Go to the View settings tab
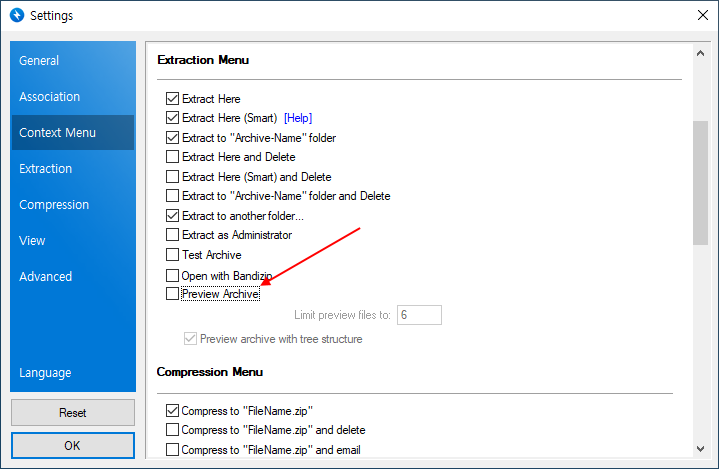The width and height of the screenshot is (719, 469). (x=32, y=241)
